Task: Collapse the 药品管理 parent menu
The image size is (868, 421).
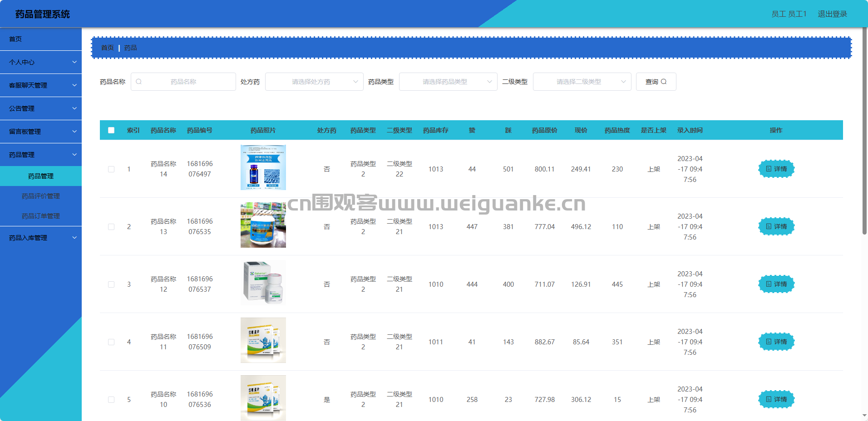Action: point(41,155)
